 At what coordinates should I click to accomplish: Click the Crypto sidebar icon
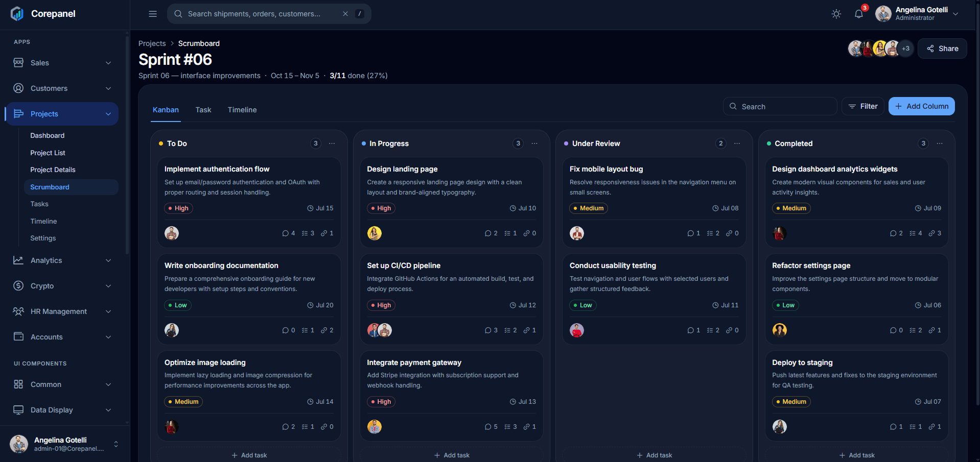[18, 286]
